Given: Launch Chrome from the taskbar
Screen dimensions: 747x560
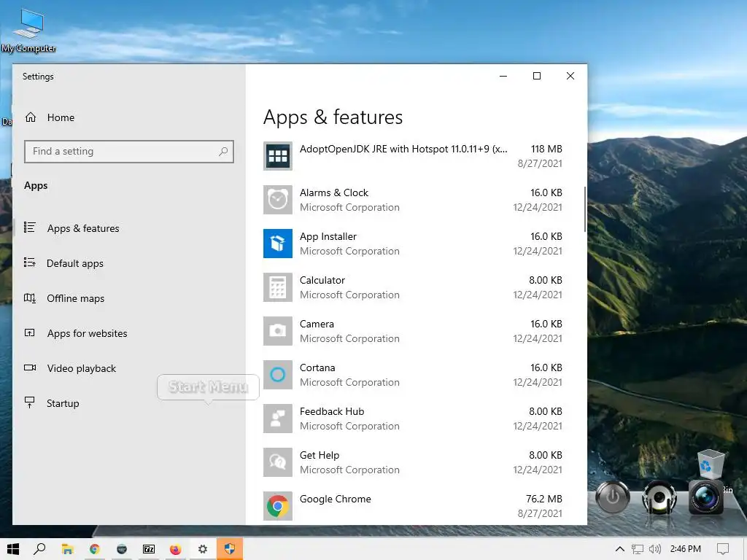Looking at the screenshot, I should [94, 549].
